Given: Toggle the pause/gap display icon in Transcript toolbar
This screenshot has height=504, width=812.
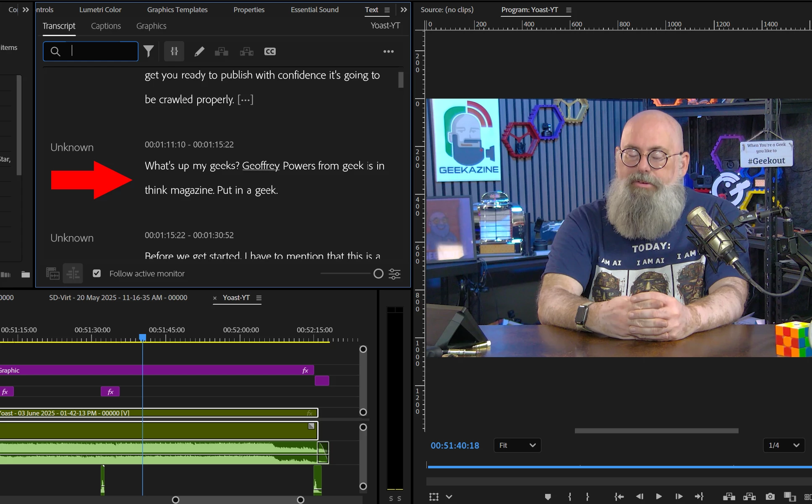Looking at the screenshot, I should pyautogui.click(x=174, y=51).
